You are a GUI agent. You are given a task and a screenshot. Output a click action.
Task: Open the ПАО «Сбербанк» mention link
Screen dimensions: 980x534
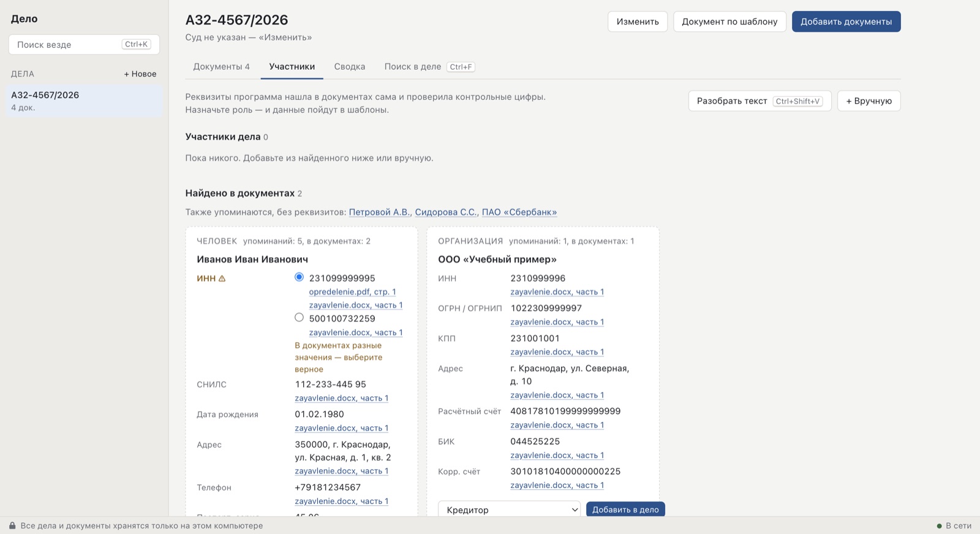tap(519, 212)
